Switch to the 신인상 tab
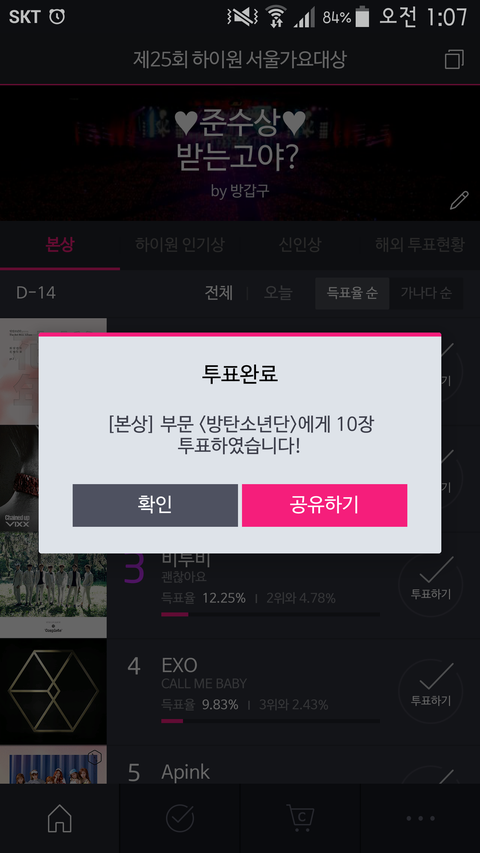The image size is (480, 853). (x=299, y=245)
